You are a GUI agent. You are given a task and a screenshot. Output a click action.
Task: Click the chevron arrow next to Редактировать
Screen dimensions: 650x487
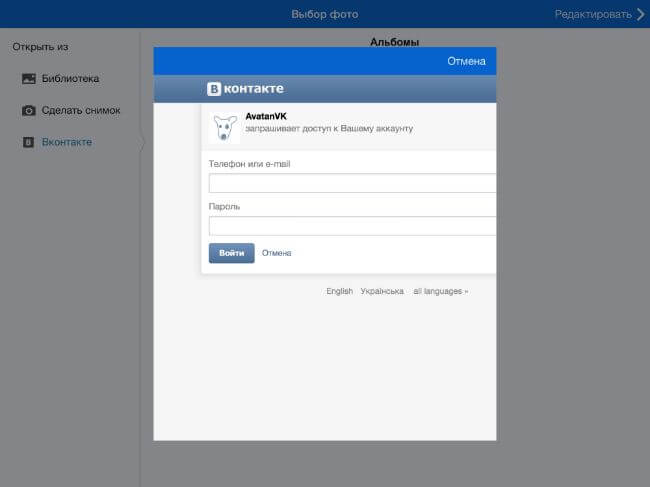(641, 14)
